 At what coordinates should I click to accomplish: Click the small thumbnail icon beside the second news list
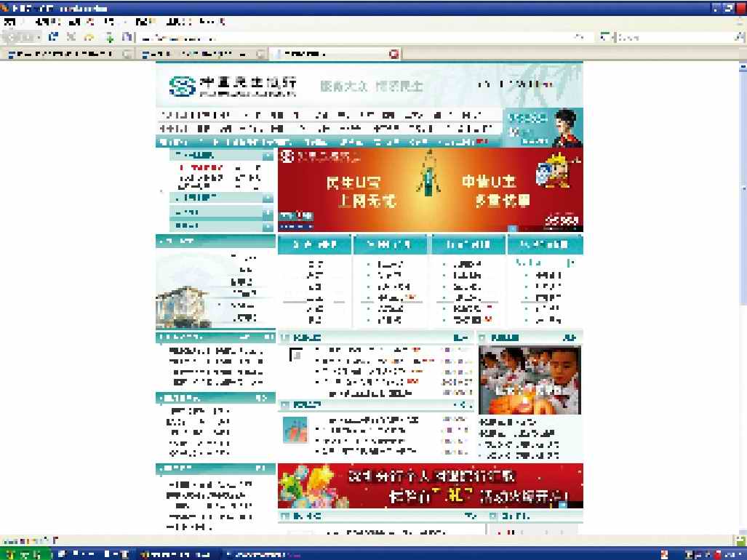pos(295,429)
